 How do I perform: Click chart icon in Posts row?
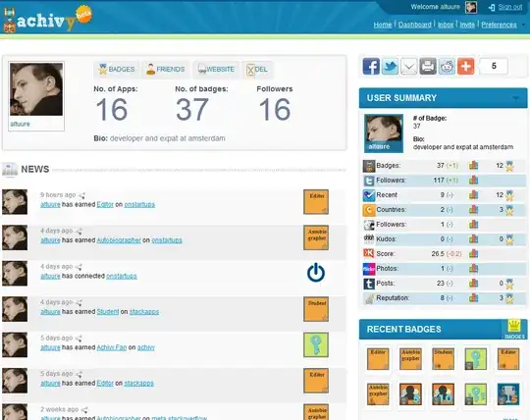click(x=473, y=284)
